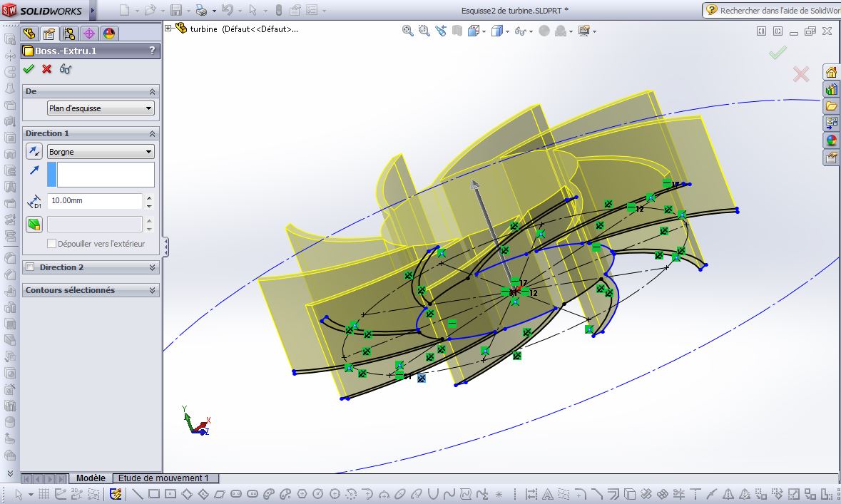Screen dimensions: 841x504
Task: Open SolidWorks Resources home task pane icon
Action: coord(831,72)
